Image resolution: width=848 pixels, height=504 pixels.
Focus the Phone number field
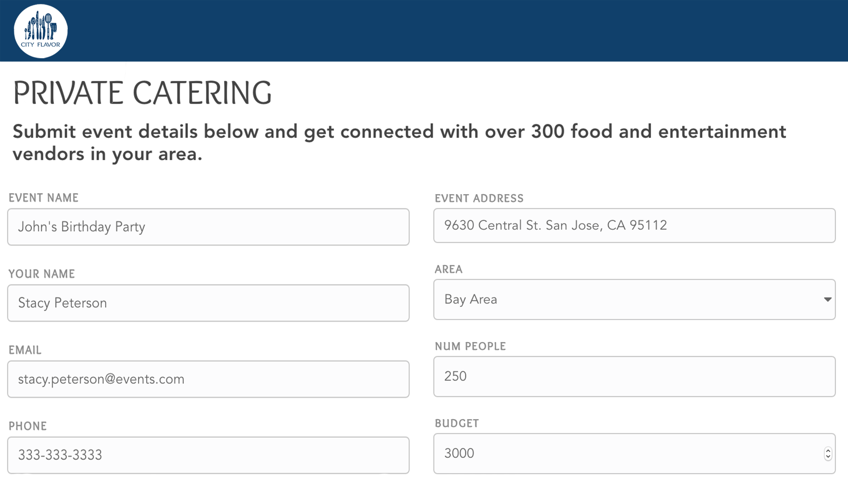click(x=208, y=455)
